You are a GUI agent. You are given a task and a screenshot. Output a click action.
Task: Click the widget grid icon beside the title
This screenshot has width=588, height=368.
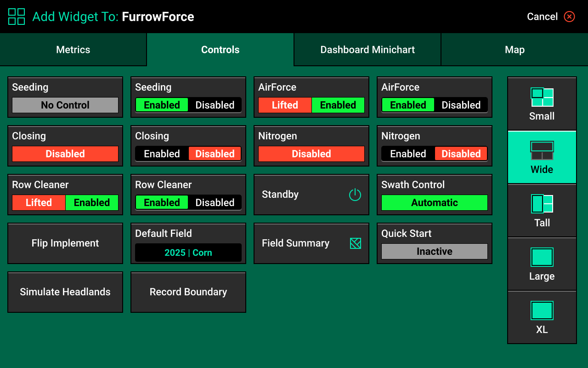[x=17, y=17]
